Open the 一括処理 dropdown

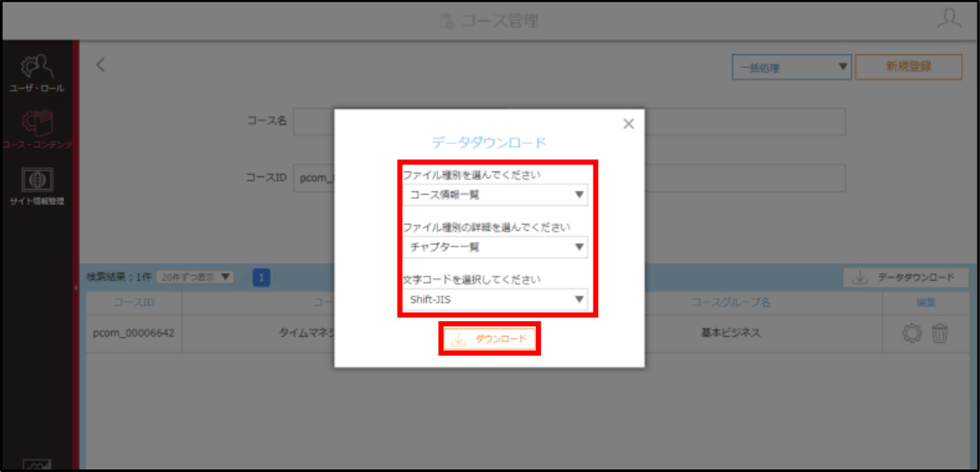792,67
